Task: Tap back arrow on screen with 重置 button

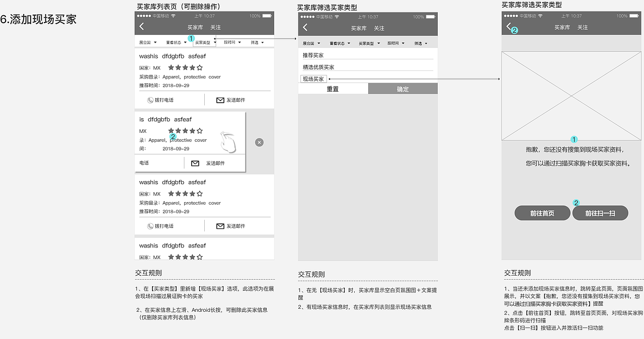Action: coord(305,27)
